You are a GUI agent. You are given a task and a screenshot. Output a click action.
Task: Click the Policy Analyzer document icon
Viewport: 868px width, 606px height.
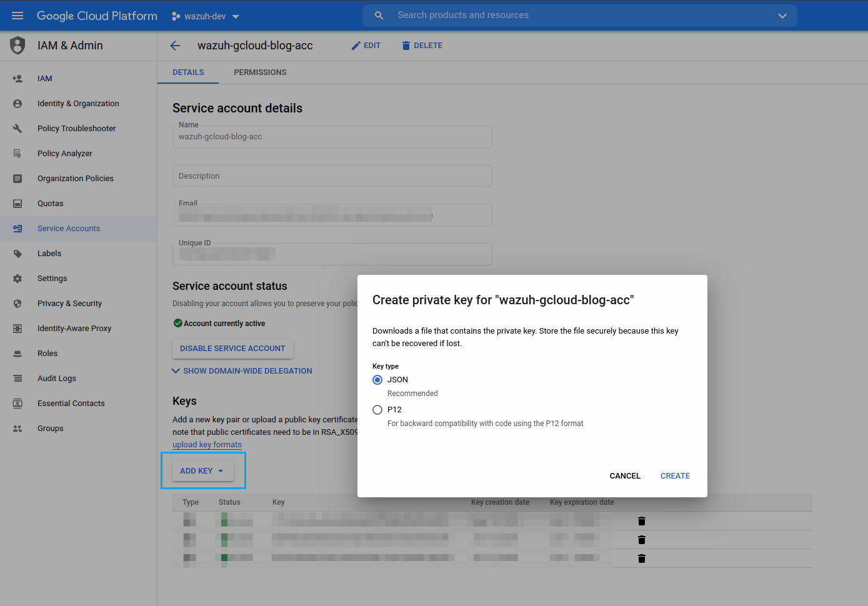coord(17,154)
